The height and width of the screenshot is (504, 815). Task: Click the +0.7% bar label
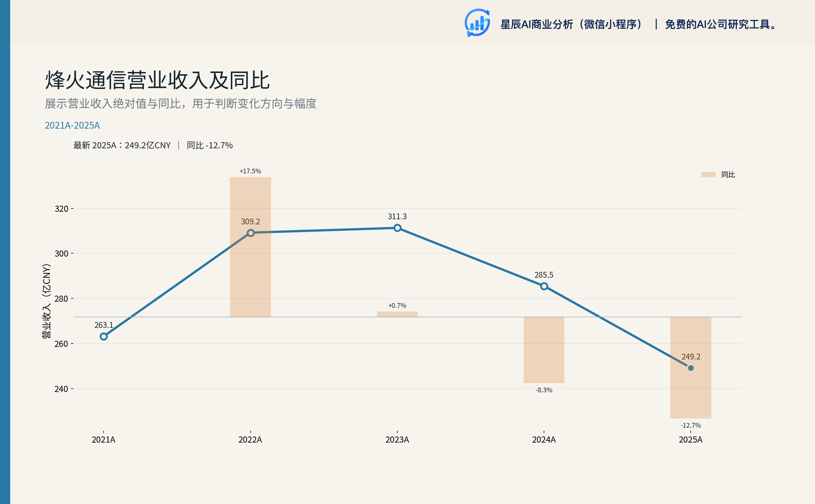click(x=397, y=305)
